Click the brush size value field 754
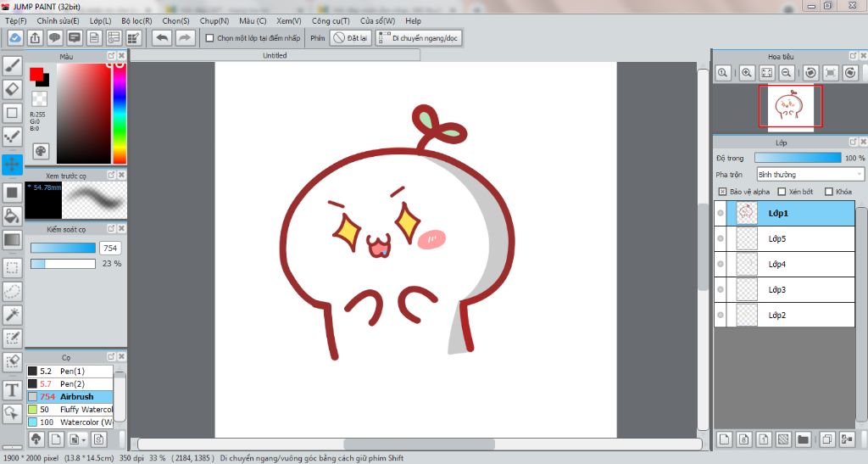 110,248
